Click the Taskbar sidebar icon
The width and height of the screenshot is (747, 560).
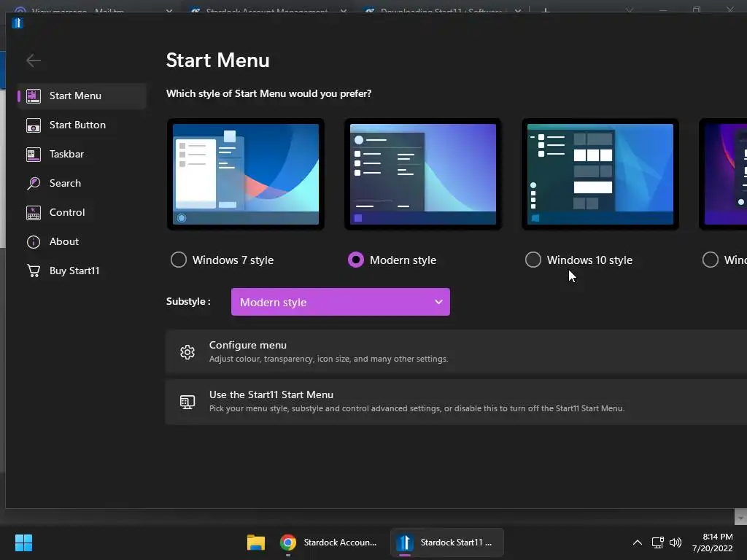click(34, 155)
